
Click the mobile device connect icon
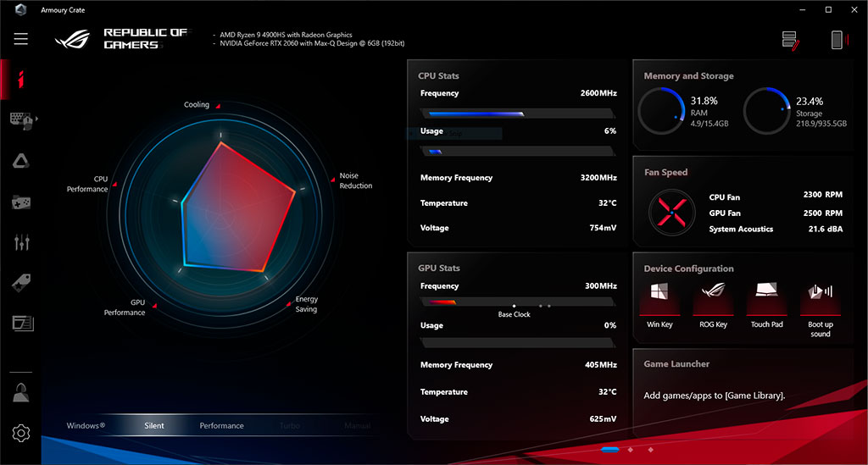tap(838, 40)
